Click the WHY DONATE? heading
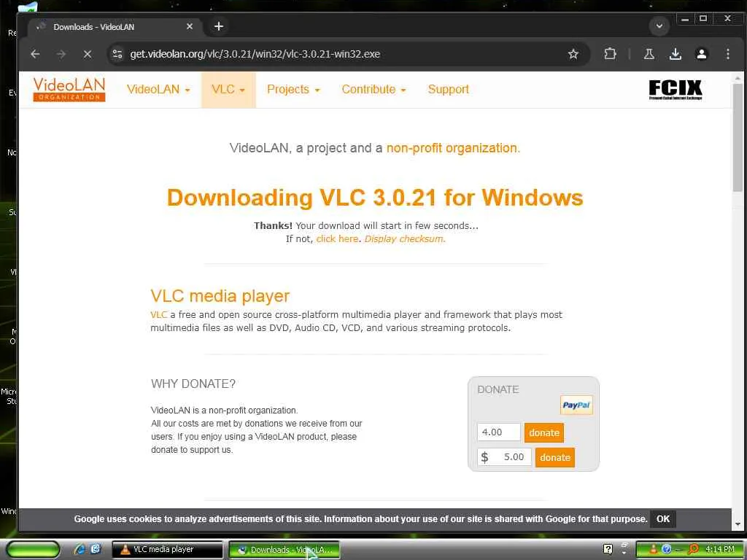Viewport: 747px width, 560px height. pyautogui.click(x=193, y=384)
